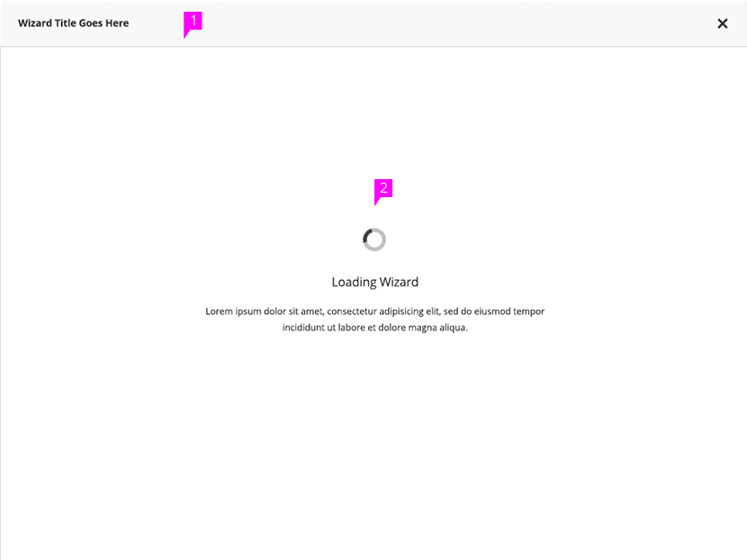This screenshot has width=747, height=560.
Task: Select the pink annotation marker 2
Action: [x=383, y=189]
